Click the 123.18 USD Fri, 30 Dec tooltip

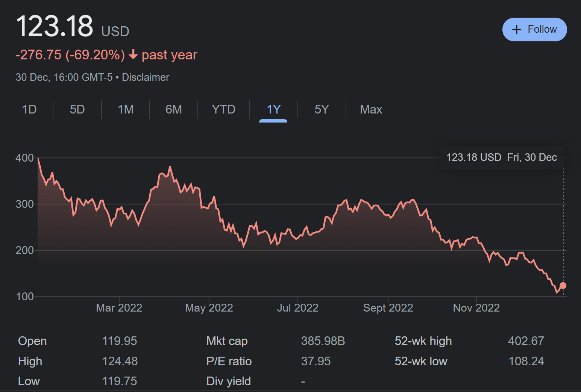point(501,157)
